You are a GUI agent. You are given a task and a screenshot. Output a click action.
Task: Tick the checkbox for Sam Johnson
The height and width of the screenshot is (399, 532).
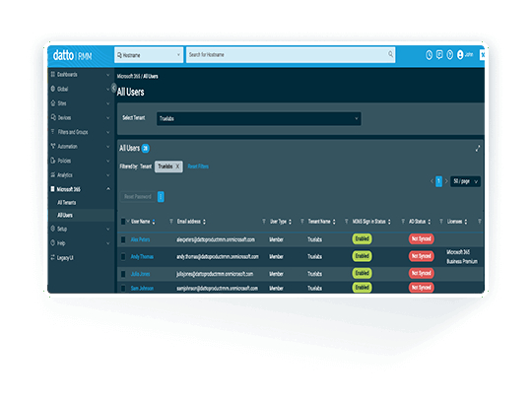pyautogui.click(x=123, y=288)
